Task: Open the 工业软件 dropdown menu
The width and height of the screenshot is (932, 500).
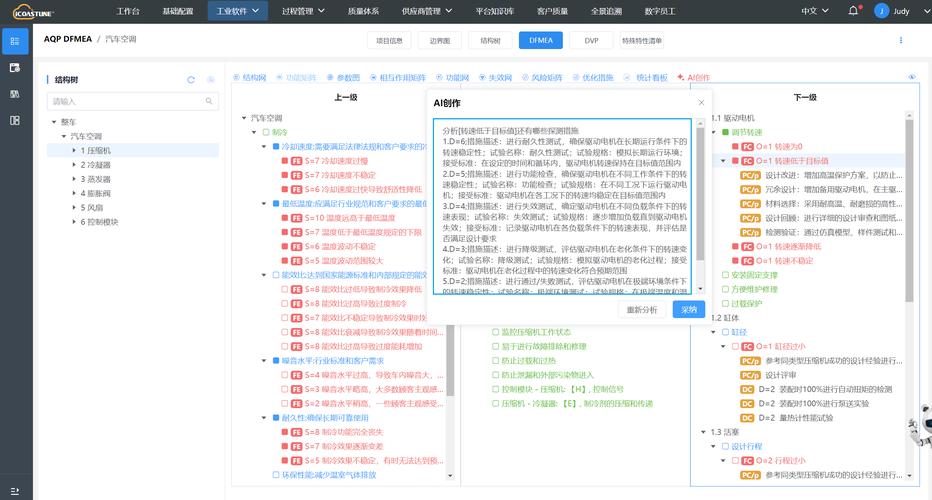Action: (x=238, y=11)
